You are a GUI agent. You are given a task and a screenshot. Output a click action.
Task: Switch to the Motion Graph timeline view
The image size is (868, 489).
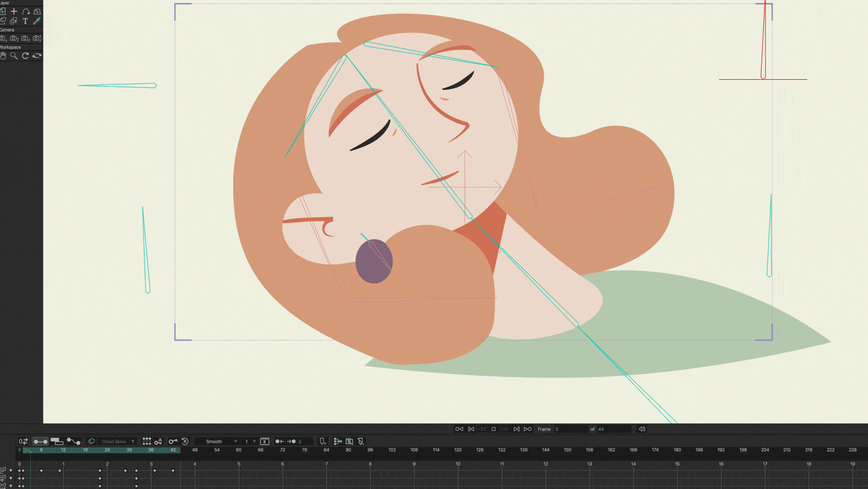pos(74,441)
